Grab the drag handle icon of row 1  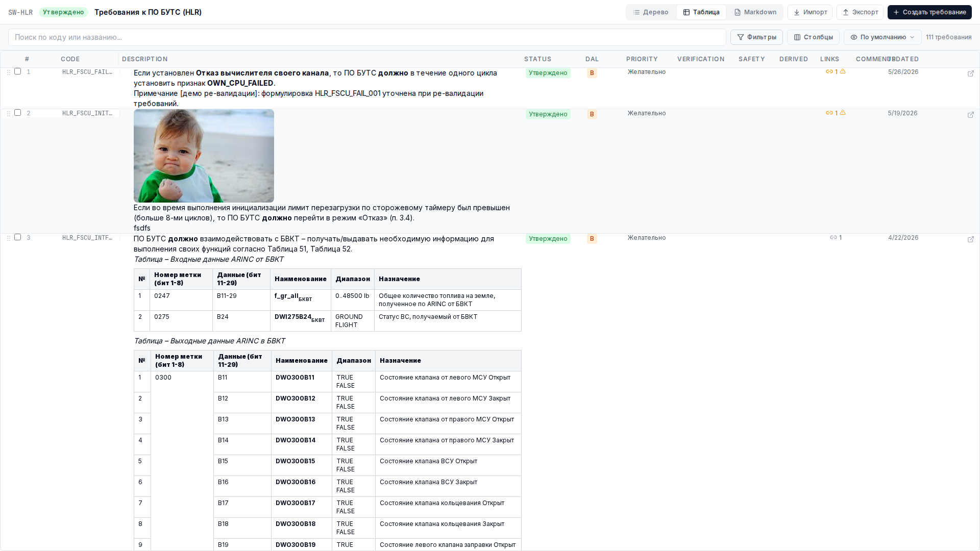pyautogui.click(x=9, y=72)
